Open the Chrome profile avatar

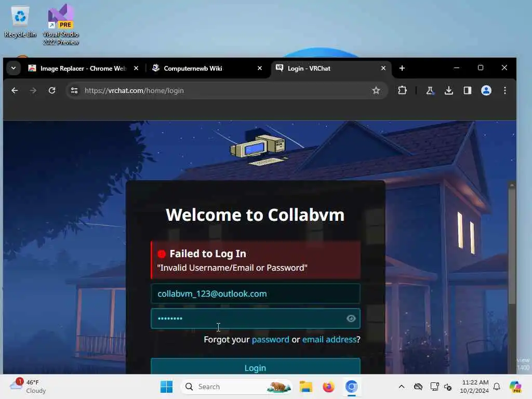point(486,90)
